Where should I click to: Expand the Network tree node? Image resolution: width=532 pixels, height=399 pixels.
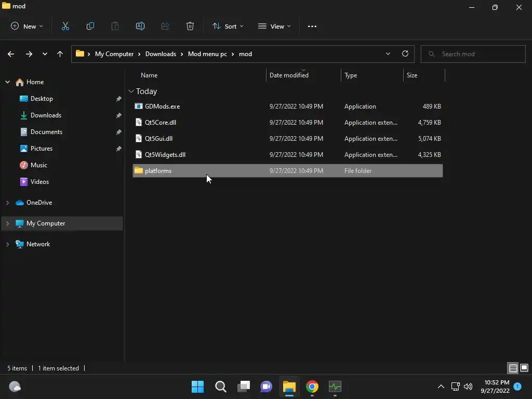pos(7,244)
